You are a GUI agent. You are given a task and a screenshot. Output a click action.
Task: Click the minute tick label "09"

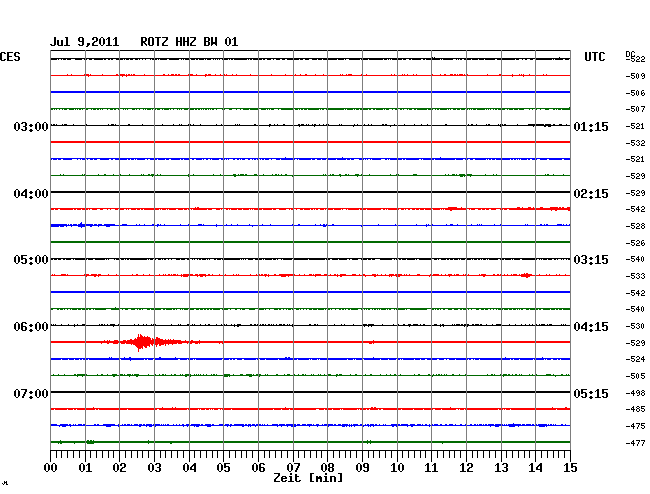point(362,468)
